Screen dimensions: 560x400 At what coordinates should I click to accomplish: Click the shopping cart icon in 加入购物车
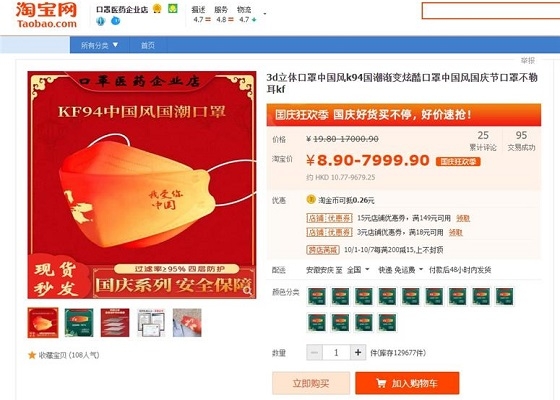click(x=381, y=383)
